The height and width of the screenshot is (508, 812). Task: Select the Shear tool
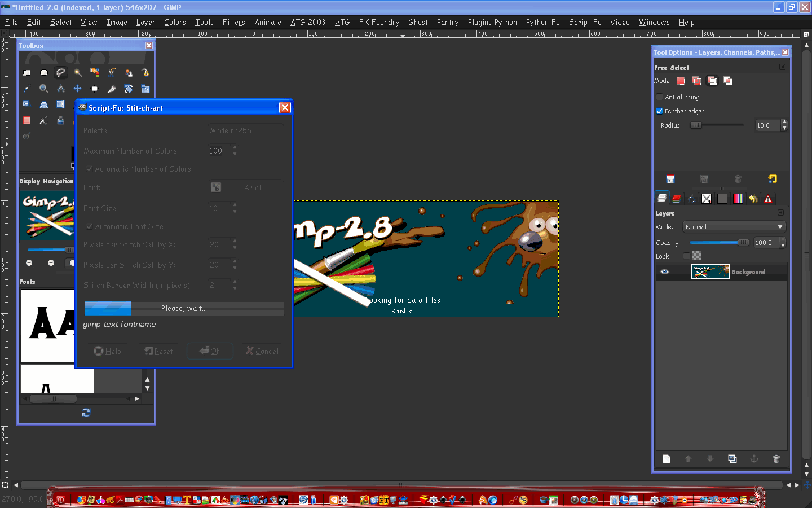pyautogui.click(x=27, y=104)
